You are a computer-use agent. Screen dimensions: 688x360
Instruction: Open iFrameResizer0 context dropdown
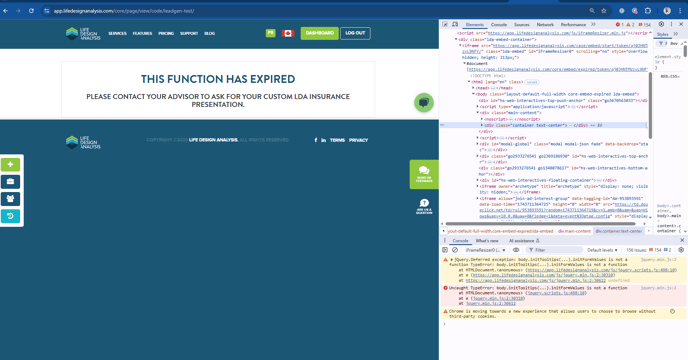[x=485, y=250]
